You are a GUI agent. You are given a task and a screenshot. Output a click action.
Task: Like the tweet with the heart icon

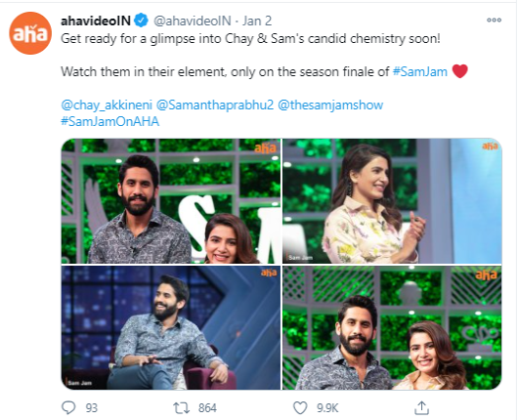[300, 407]
